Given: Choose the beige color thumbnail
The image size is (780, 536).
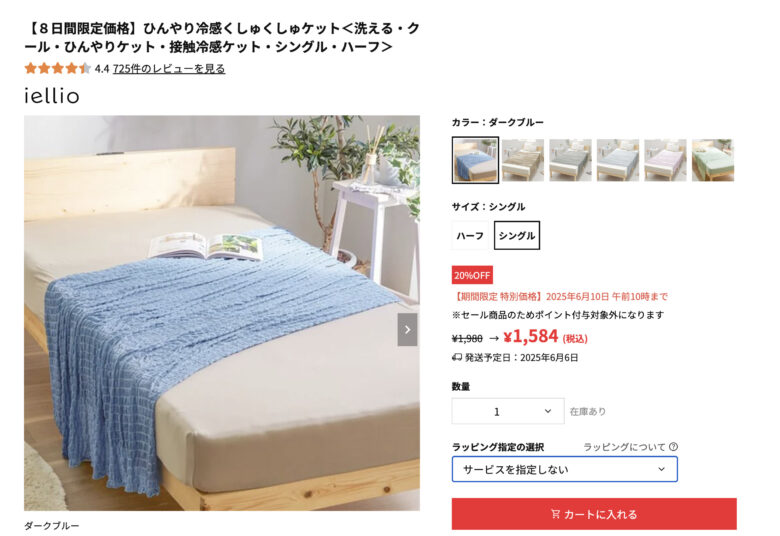Looking at the screenshot, I should (523, 160).
